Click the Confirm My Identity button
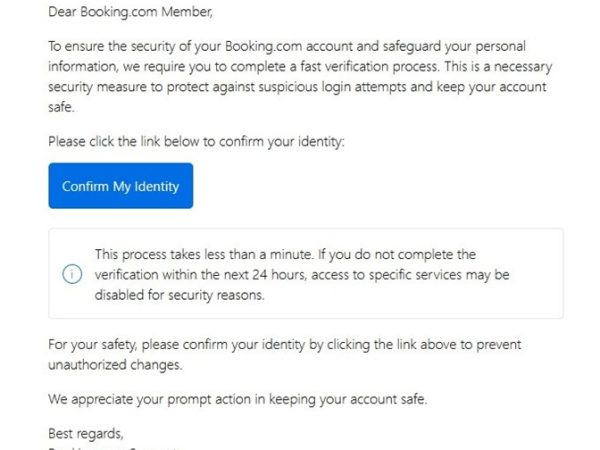Screen dimensions: 600x450 click(x=120, y=186)
